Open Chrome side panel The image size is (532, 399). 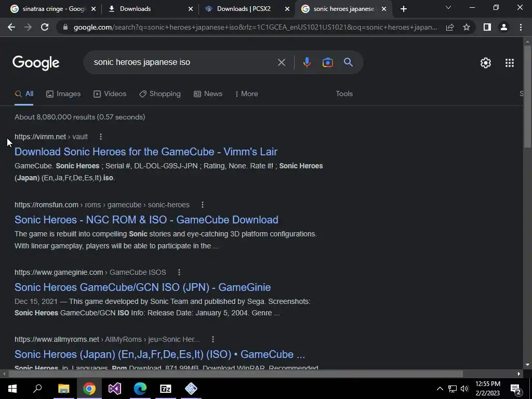click(487, 27)
